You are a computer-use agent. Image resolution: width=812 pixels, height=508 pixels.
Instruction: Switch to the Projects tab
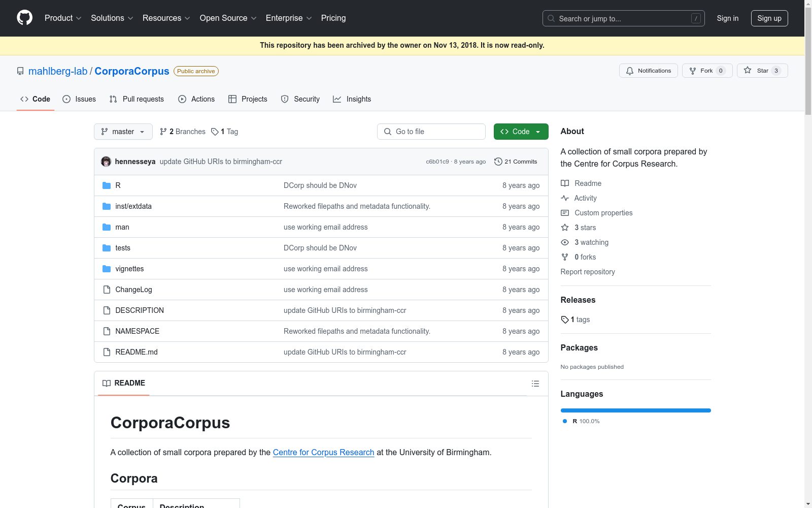(248, 99)
